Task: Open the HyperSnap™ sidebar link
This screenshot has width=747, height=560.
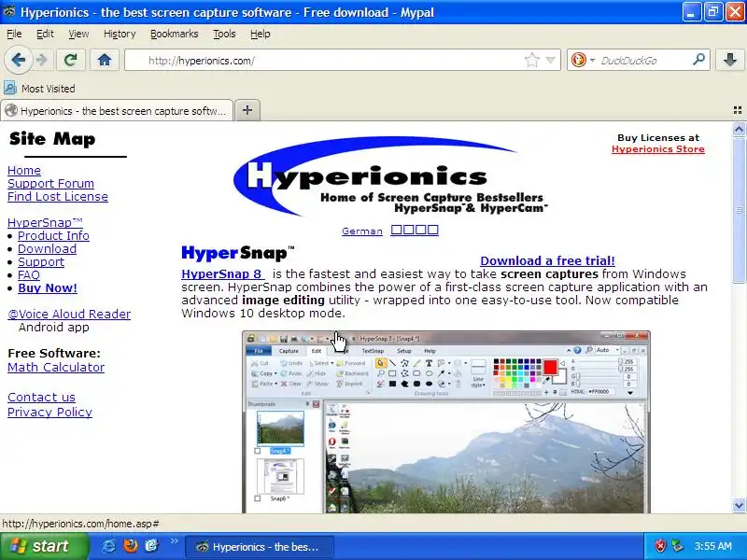Action: point(45,222)
